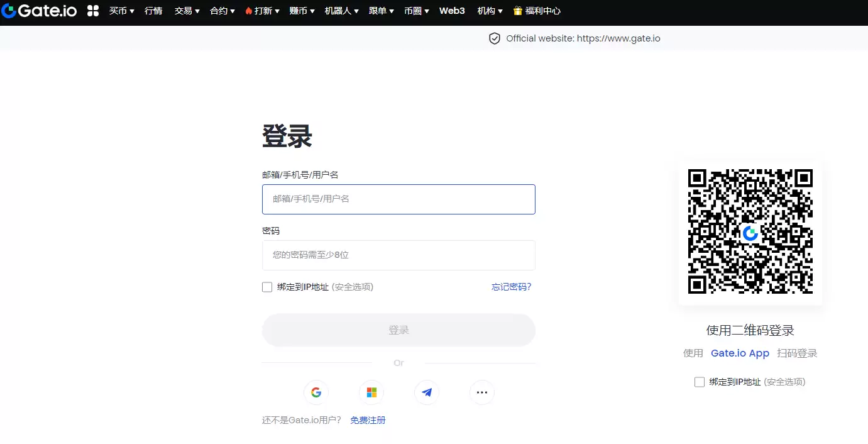Open the 行情 menu item

click(153, 11)
